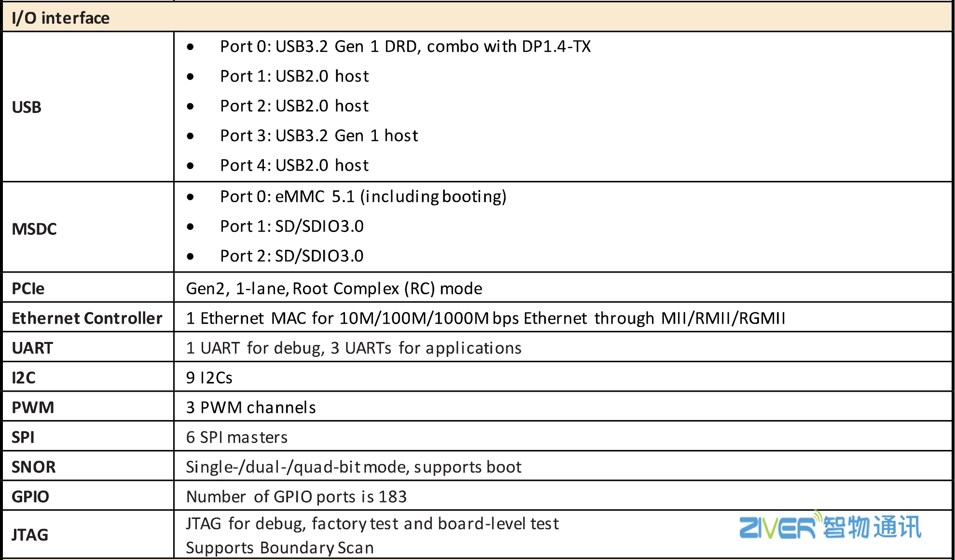Screen dimensions: 955x560
Task: Click the Ethernet Controller row label
Action: pos(87,318)
